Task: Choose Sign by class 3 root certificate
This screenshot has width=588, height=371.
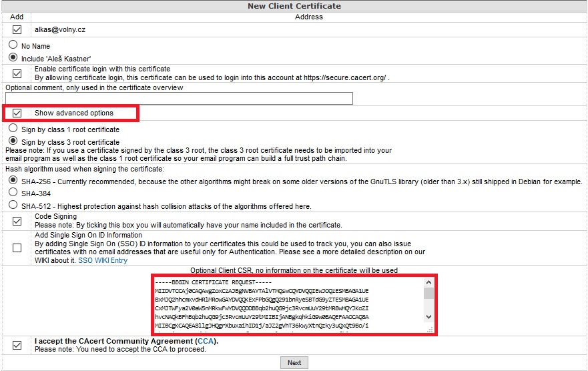Action: (13, 141)
